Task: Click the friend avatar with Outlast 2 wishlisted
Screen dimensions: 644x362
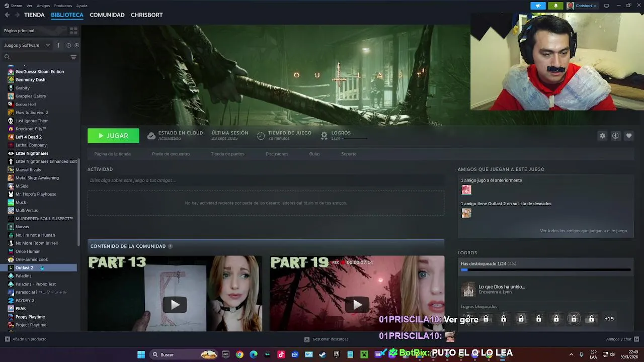Action: [x=466, y=213]
